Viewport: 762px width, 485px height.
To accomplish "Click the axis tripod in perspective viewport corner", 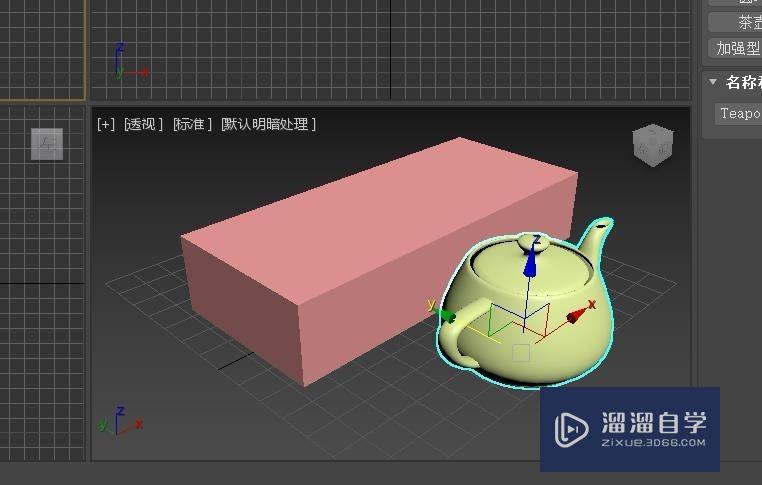I will 120,423.
